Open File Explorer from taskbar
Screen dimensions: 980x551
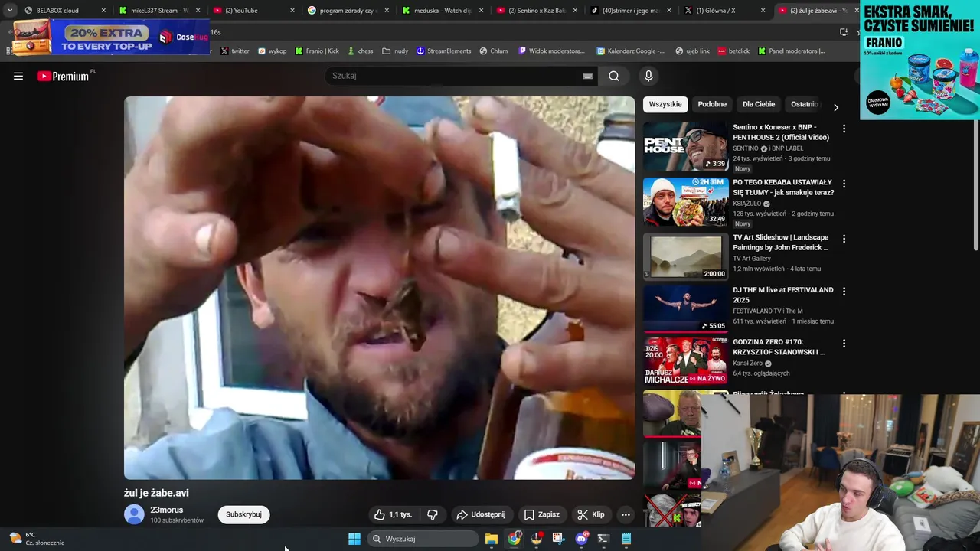pyautogui.click(x=492, y=539)
